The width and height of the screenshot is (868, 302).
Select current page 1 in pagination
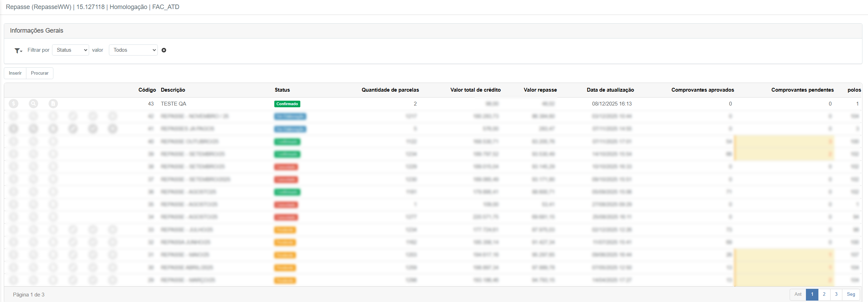pos(812,294)
